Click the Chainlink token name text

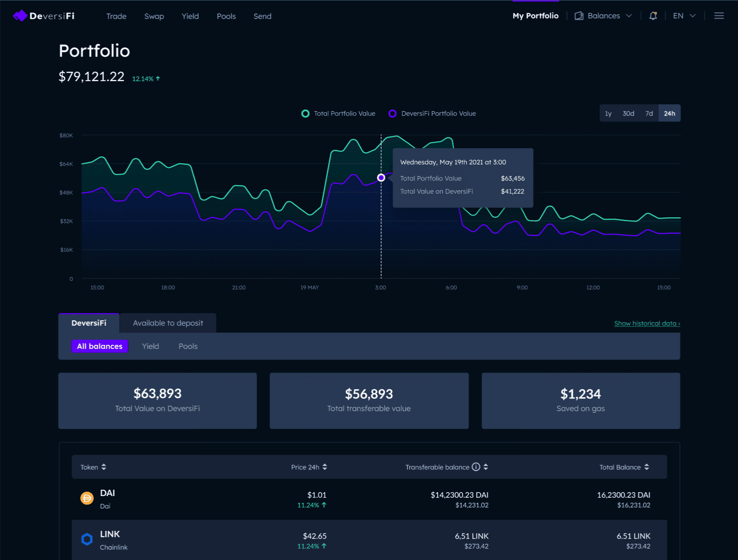[x=114, y=547]
